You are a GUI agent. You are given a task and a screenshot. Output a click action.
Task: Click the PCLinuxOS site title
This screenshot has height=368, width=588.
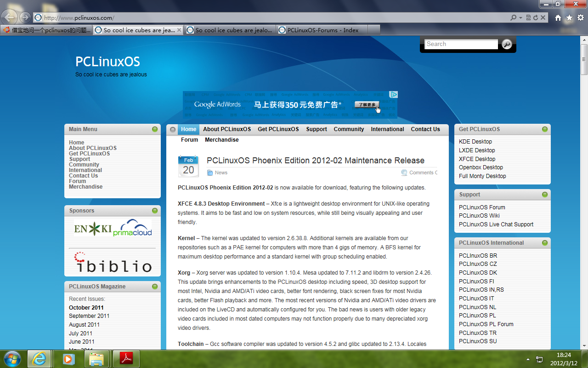coord(107,62)
